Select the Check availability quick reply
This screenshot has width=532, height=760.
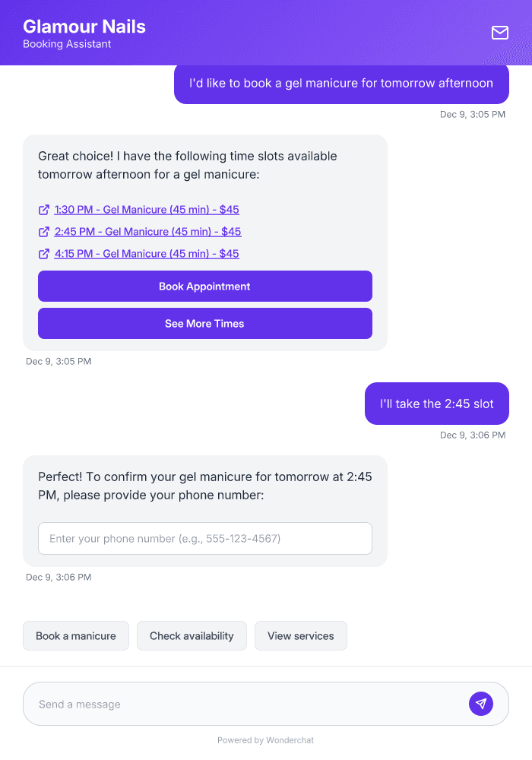192,635
